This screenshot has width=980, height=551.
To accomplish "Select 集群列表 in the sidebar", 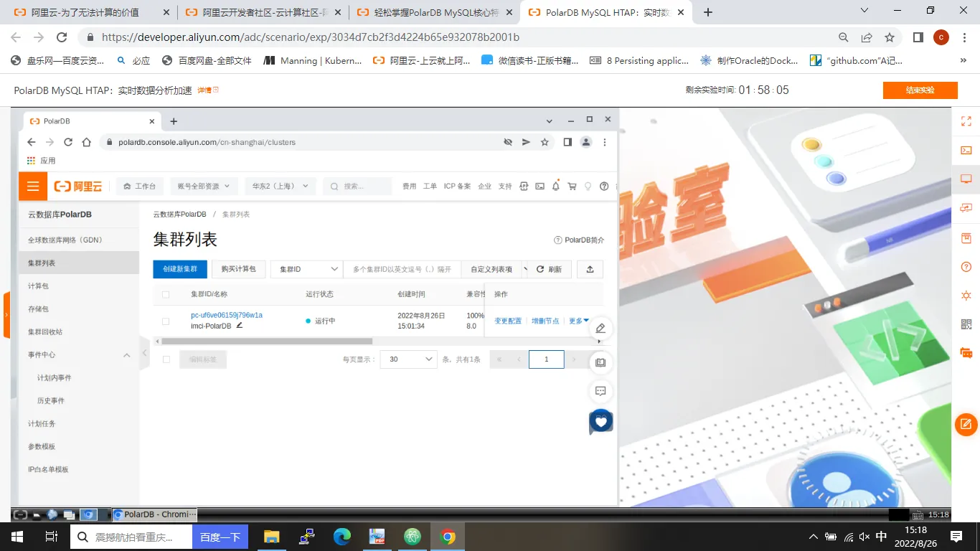I will click(79, 263).
